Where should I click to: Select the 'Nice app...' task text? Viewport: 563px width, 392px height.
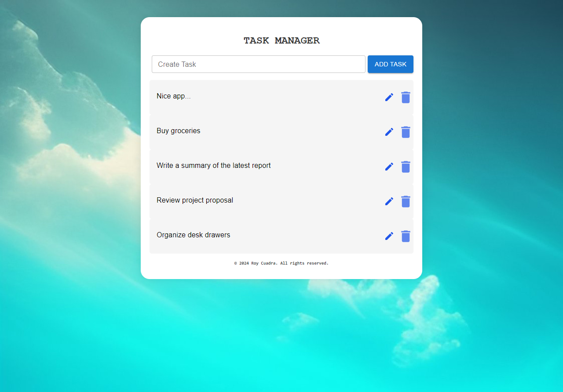pos(174,96)
